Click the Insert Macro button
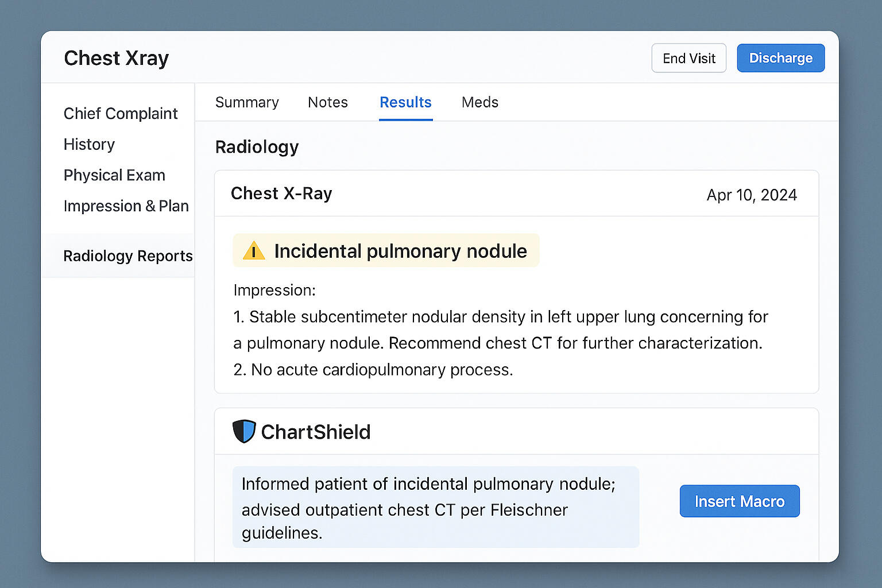The height and width of the screenshot is (588, 882). (x=740, y=501)
